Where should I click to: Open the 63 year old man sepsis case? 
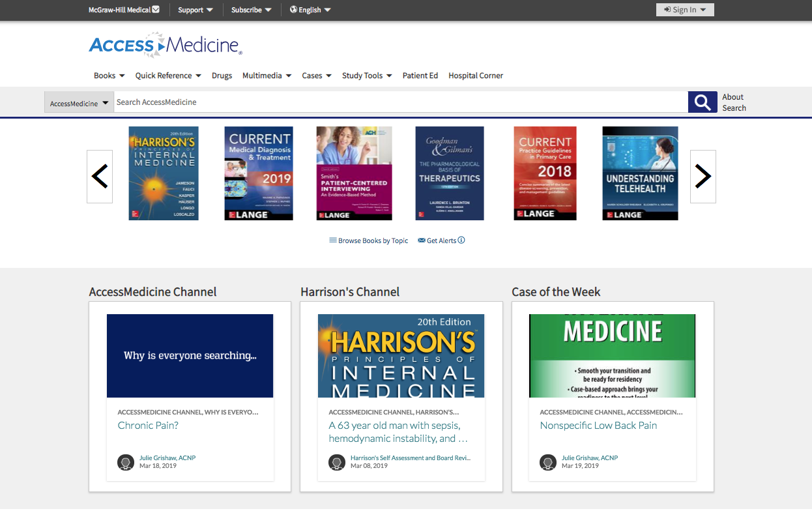398,432
